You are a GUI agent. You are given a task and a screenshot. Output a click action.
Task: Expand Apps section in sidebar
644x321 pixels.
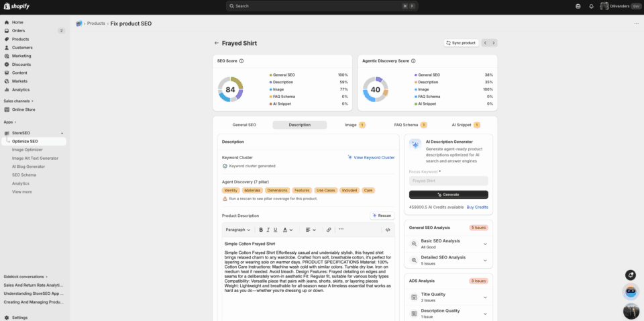(x=10, y=122)
